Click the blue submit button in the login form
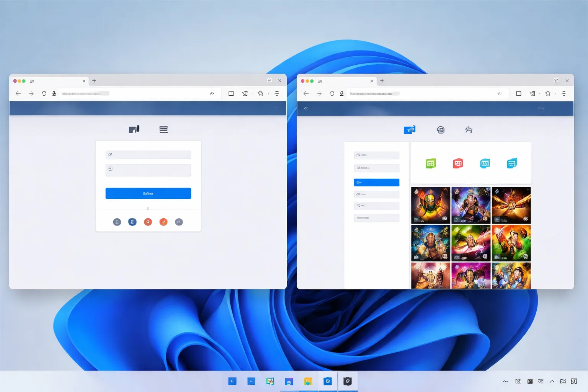Image resolution: width=588 pixels, height=392 pixels. click(x=148, y=193)
